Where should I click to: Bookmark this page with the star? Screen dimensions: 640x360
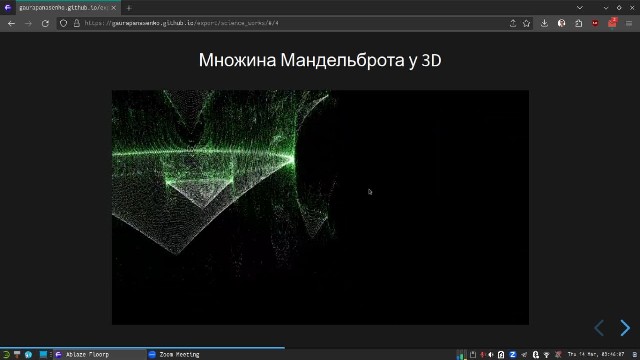pyautogui.click(x=527, y=23)
